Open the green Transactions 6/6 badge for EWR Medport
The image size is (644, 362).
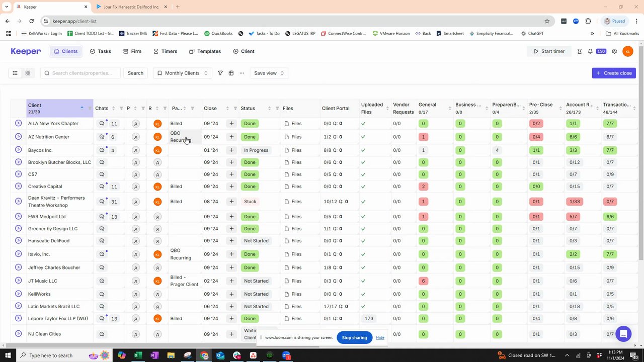click(610, 217)
